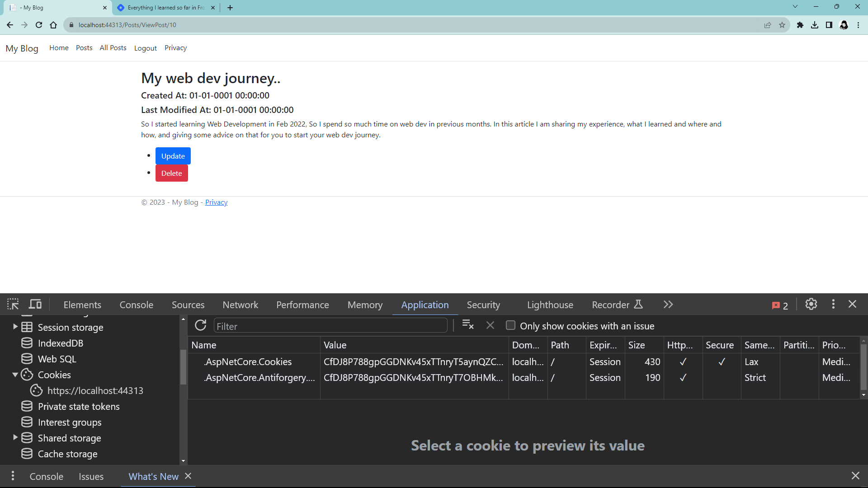Open the browser extensions puzzle icon
Image resolution: width=868 pixels, height=488 pixels.
[x=800, y=25]
